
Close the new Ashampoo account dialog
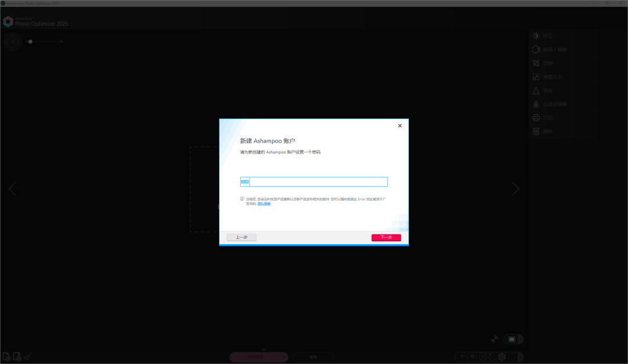[399, 126]
